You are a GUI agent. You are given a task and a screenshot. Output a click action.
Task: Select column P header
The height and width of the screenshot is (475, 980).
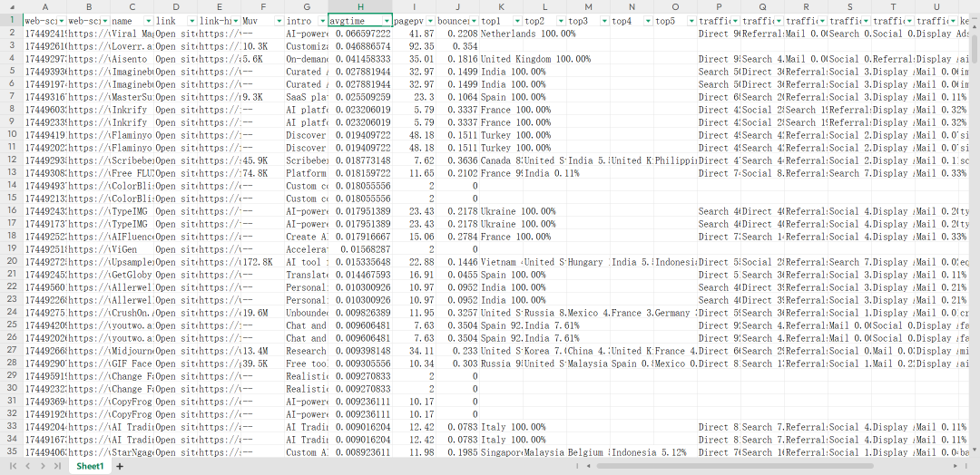tap(720, 6)
